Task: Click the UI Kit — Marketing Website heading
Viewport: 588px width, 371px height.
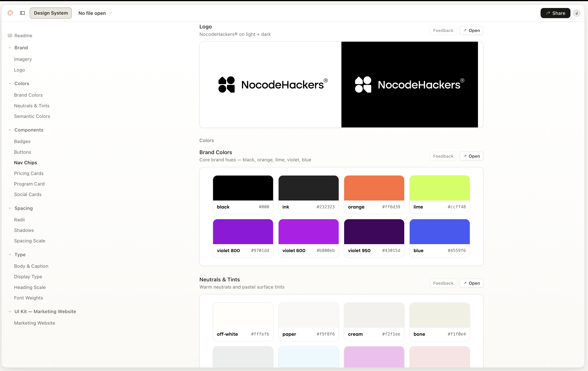Action: 45,312
